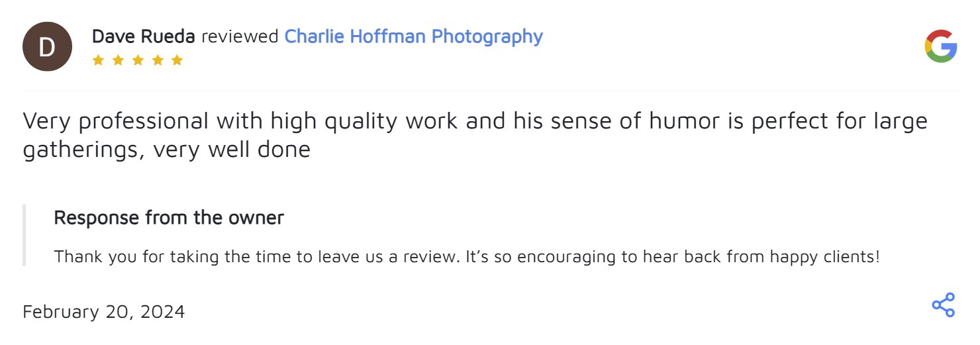Click the Google logo icon

[x=940, y=46]
